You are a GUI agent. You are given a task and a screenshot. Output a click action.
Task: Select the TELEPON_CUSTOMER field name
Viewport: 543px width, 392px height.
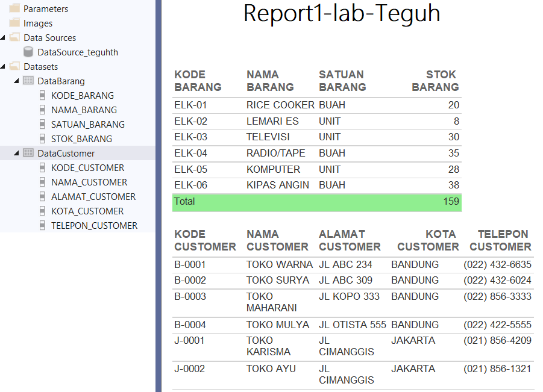95,226
